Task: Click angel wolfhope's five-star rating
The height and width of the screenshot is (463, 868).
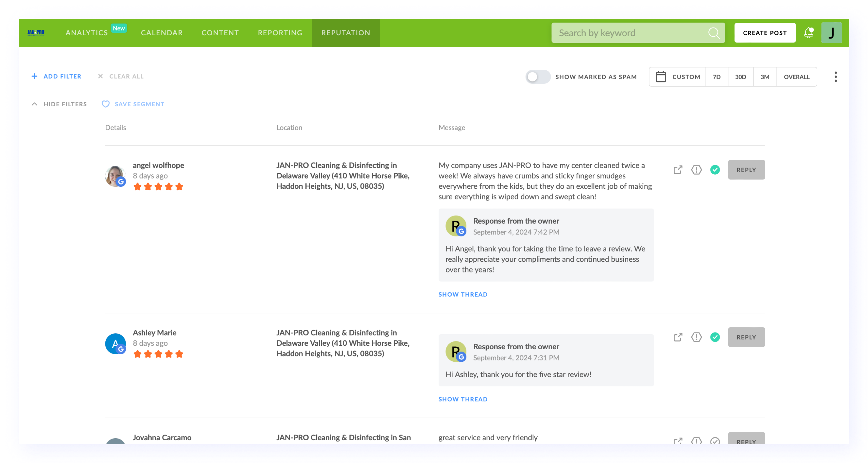Action: (158, 187)
